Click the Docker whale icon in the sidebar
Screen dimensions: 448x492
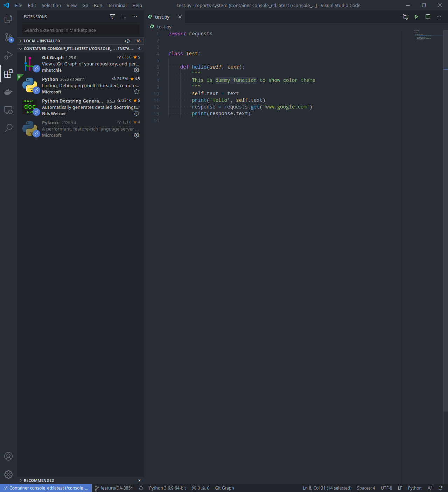(x=8, y=92)
